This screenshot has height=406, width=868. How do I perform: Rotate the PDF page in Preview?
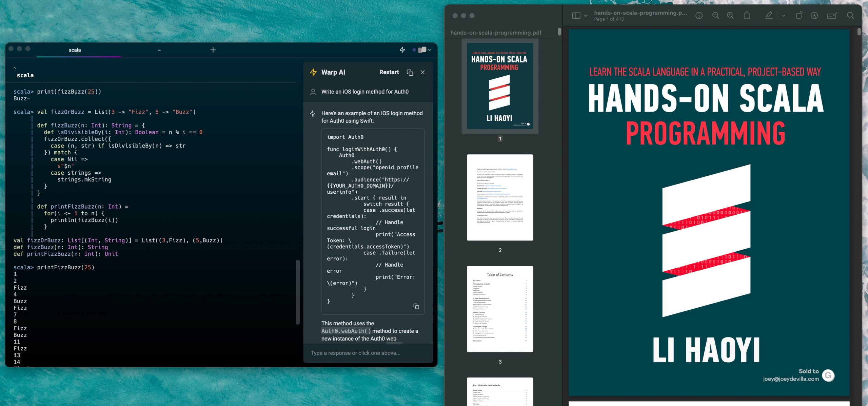click(799, 15)
